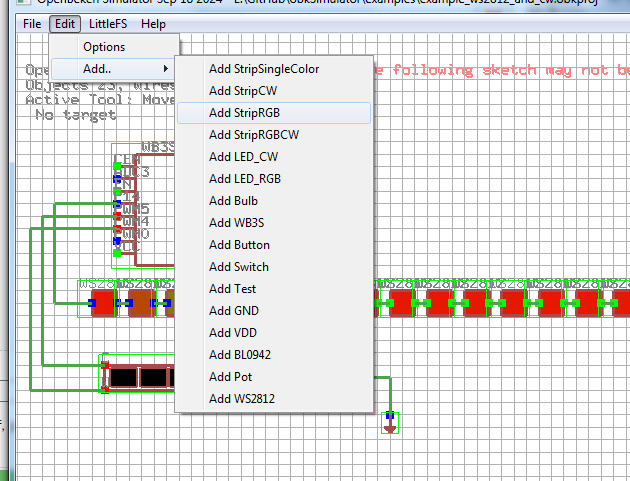Click the WB3S module CEN pin

pos(117,166)
